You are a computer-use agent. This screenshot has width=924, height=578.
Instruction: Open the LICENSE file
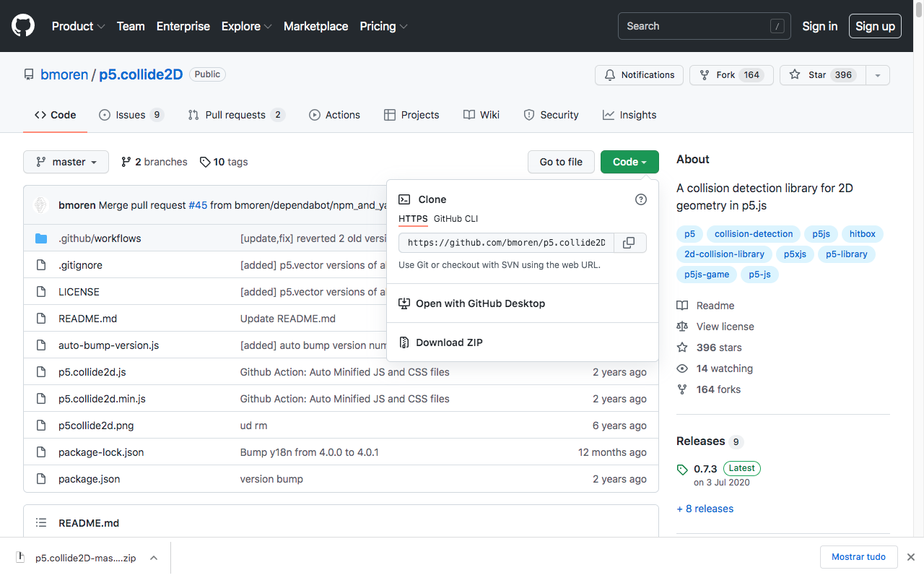click(79, 292)
